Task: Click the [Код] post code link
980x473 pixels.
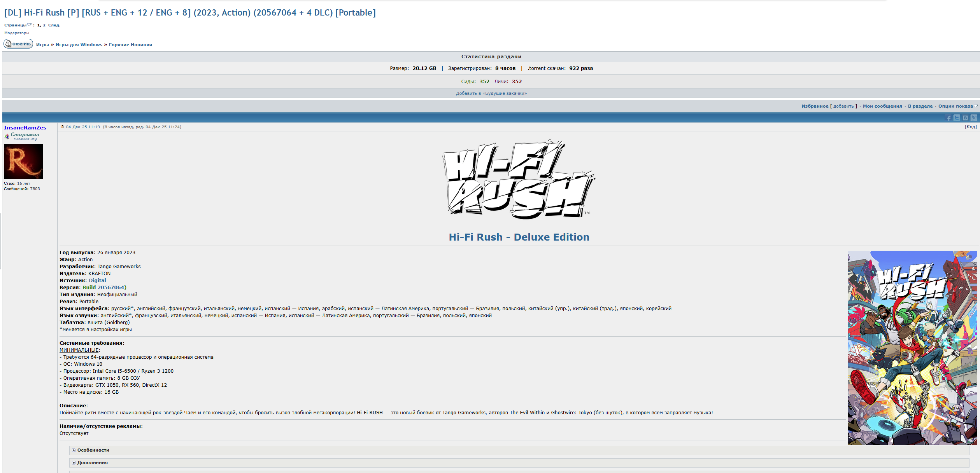Action: coord(971,127)
